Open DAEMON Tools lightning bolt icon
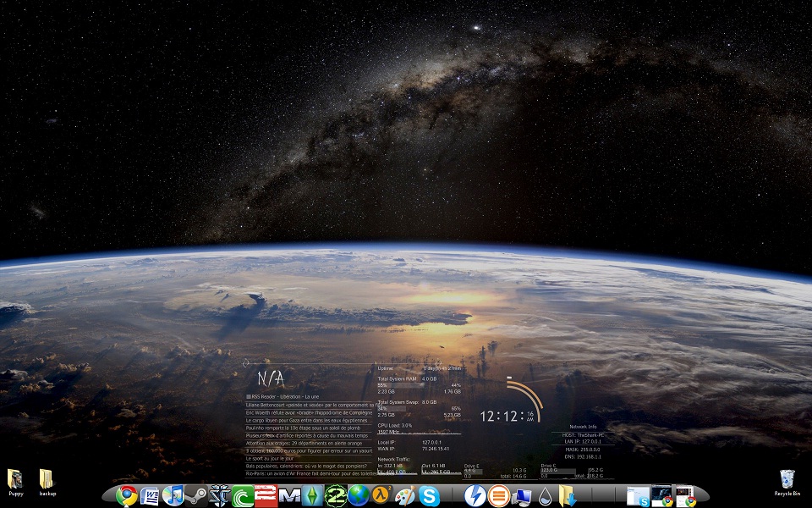Image resolution: width=812 pixels, height=508 pixels. click(475, 496)
